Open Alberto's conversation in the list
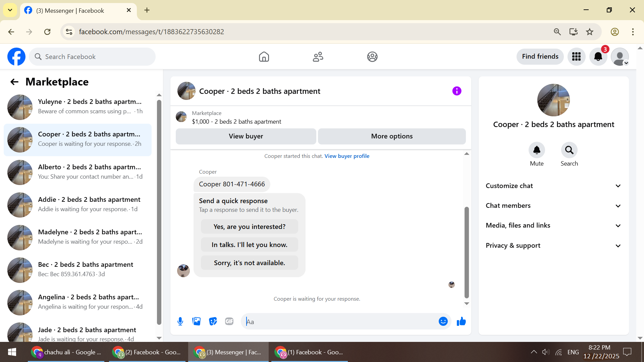This screenshot has height=362, width=644. point(78,172)
